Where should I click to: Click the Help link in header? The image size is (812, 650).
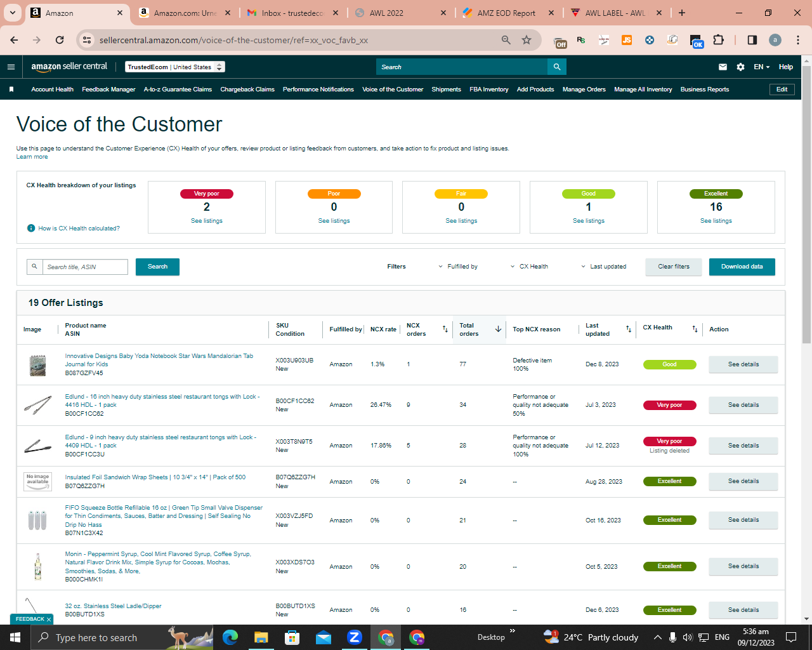click(x=786, y=67)
